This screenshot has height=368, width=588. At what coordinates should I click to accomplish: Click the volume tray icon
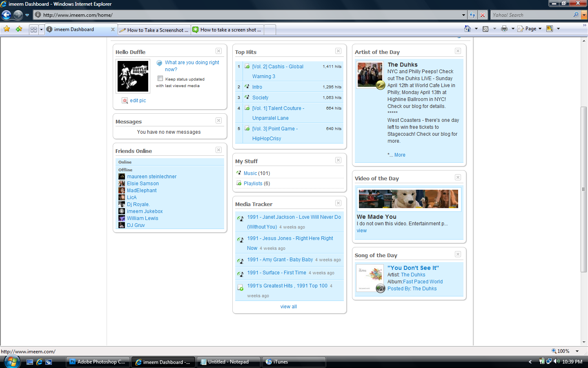coord(557,361)
